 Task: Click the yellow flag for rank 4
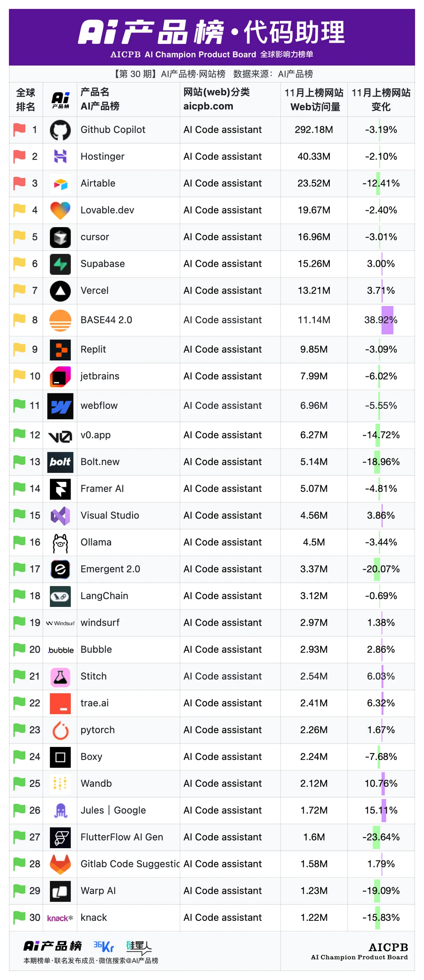click(x=19, y=210)
